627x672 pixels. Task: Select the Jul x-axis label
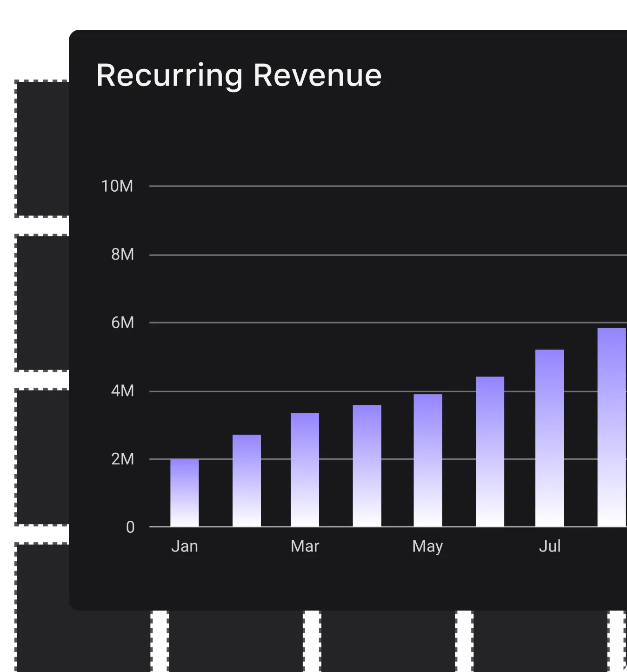pyautogui.click(x=550, y=546)
